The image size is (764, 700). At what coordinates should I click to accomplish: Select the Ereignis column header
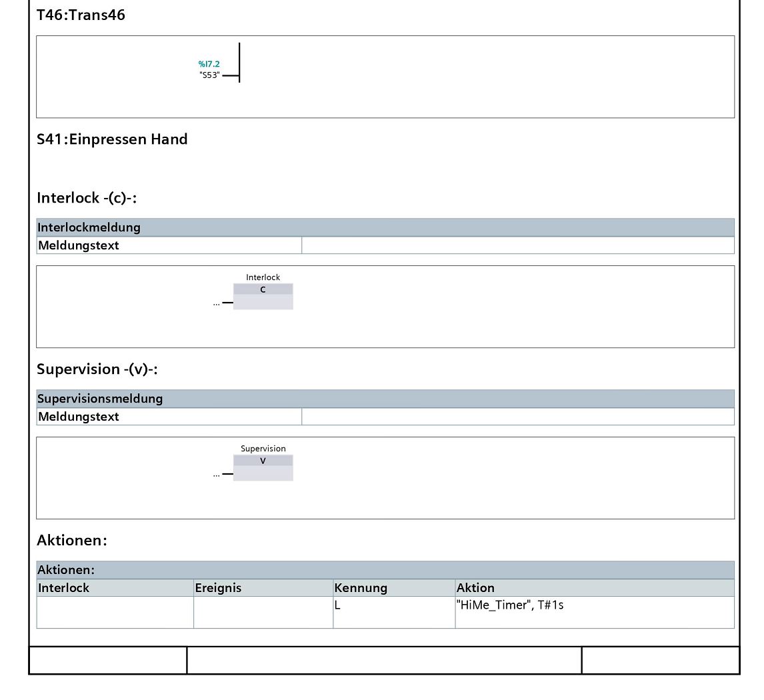click(218, 588)
